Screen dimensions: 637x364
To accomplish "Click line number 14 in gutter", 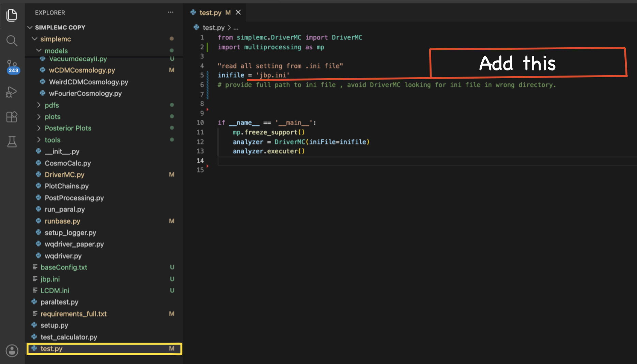I will 200,161.
